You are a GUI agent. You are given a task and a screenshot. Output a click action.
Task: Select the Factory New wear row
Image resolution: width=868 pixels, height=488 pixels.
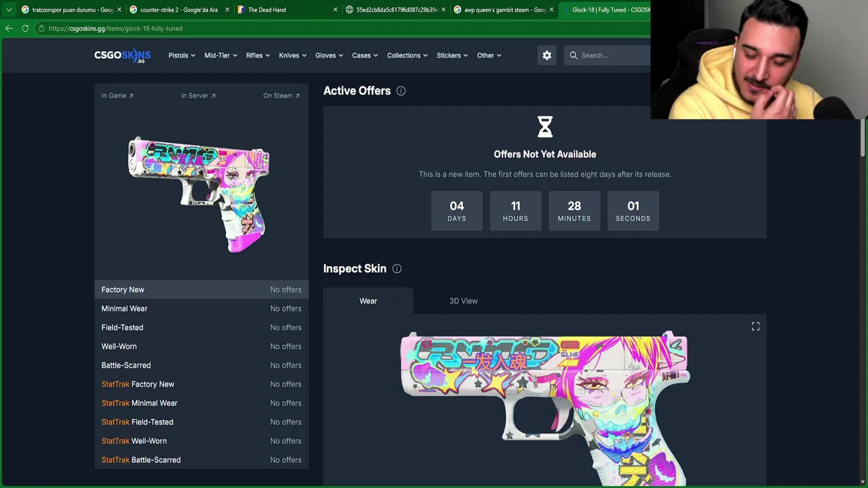coord(201,289)
